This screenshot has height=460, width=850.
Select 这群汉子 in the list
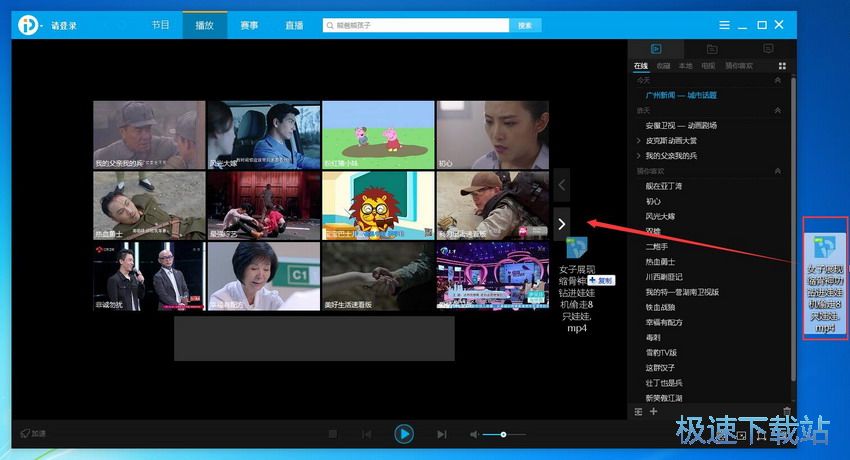pos(660,368)
